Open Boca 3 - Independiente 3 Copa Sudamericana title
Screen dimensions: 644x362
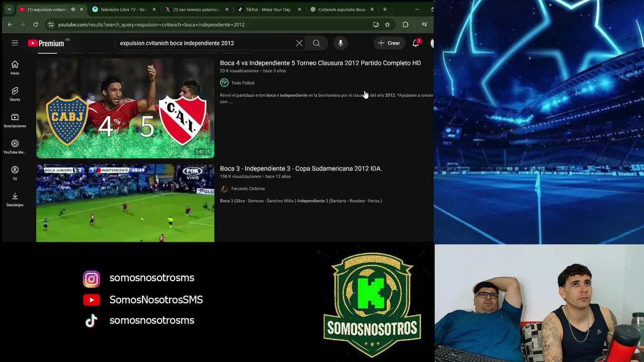[x=301, y=168]
